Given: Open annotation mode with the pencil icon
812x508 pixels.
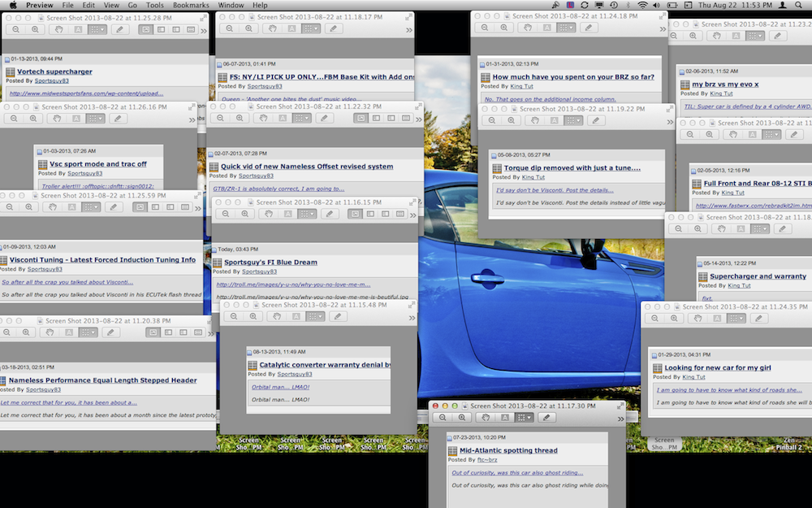Looking at the screenshot, I should (x=546, y=417).
